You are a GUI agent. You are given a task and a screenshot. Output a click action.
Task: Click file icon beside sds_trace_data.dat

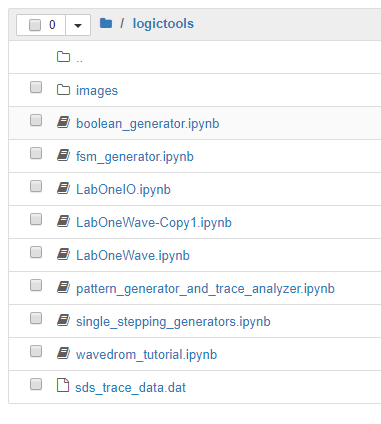pos(63,385)
